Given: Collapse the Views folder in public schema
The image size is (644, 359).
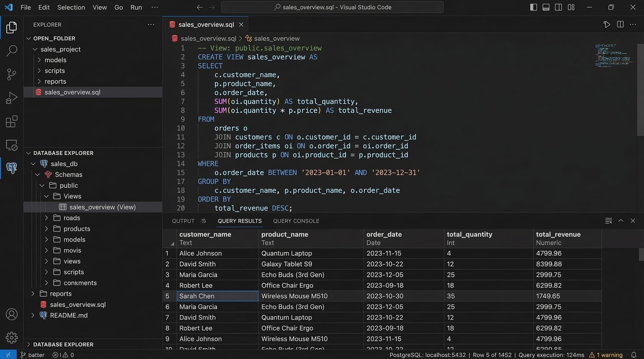Looking at the screenshot, I should click(x=46, y=196).
